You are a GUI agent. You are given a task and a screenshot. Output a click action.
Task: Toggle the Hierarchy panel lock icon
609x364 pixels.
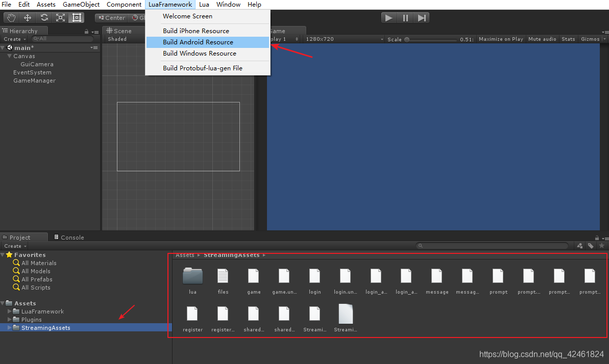[x=86, y=32]
